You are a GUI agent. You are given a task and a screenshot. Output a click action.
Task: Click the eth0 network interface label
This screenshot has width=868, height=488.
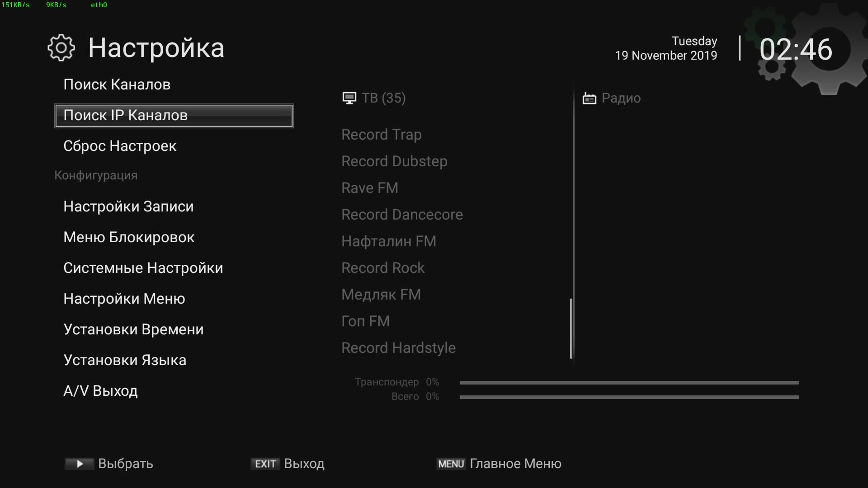point(99,5)
